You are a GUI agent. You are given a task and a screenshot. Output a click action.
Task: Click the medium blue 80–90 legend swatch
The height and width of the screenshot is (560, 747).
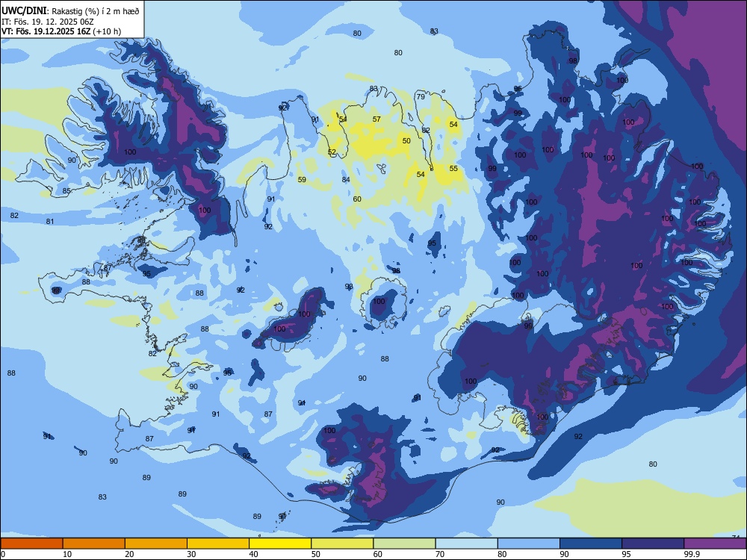(x=529, y=544)
